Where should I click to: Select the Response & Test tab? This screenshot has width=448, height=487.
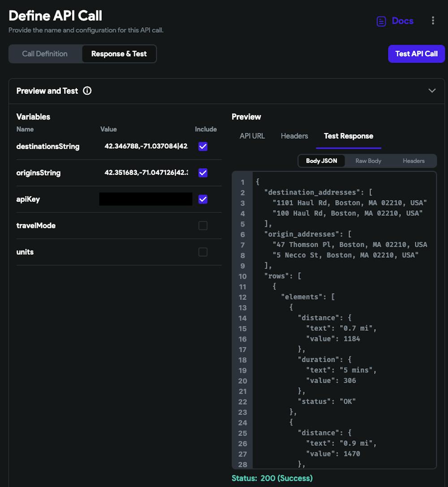point(119,54)
